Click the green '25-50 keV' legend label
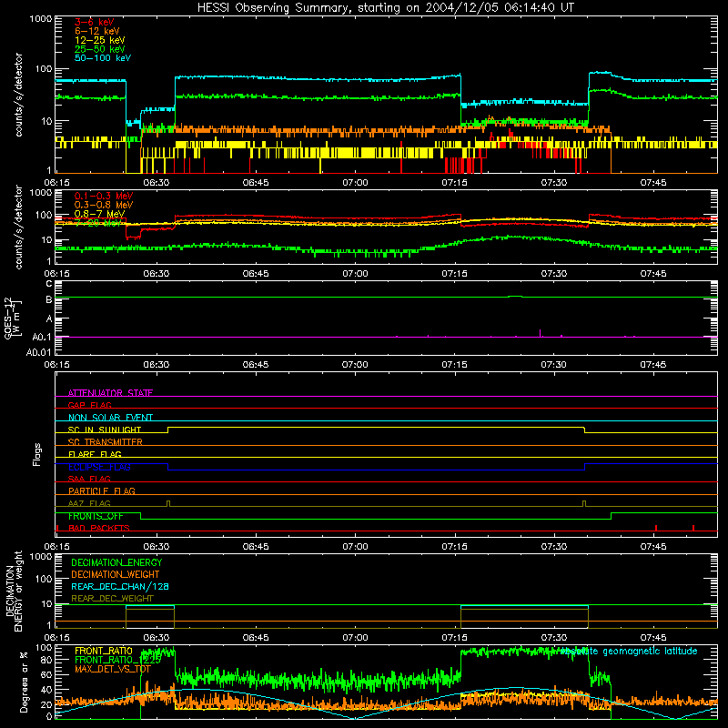 click(x=100, y=49)
